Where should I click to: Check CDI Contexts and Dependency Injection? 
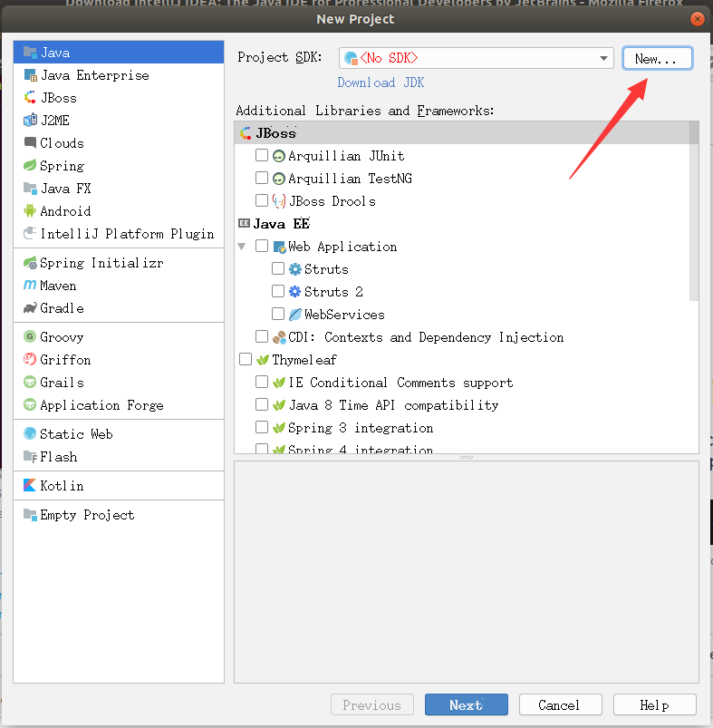pos(262,336)
